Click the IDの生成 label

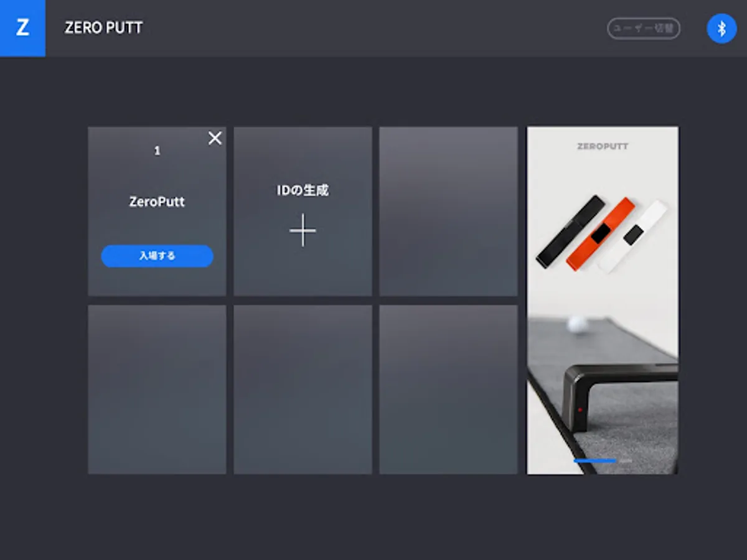pos(303,190)
